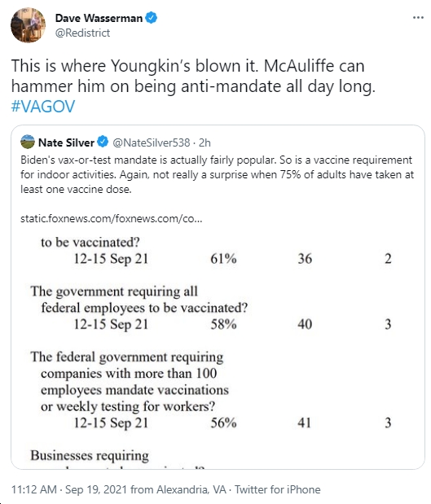
Task: Open the tweet's three-dot more menu
Action: coord(418,18)
